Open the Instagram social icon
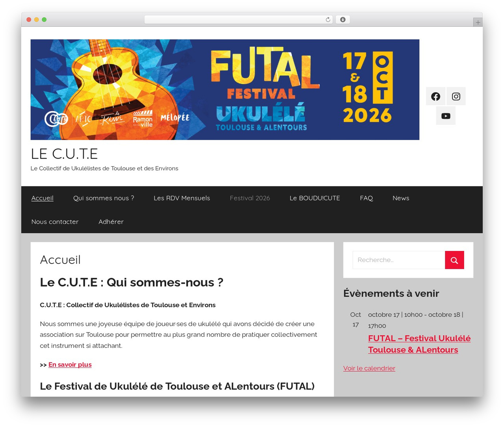Screen dimensions: 504x427 click(x=456, y=97)
